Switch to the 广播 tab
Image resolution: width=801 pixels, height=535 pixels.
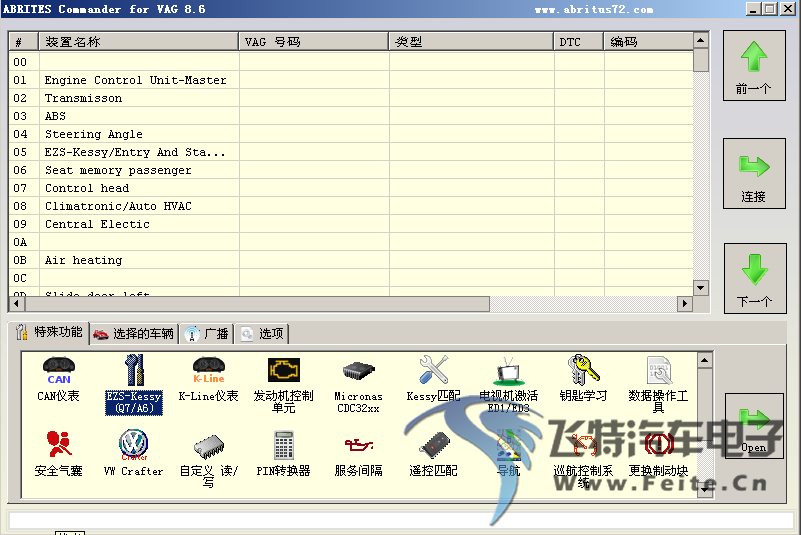click(207, 334)
